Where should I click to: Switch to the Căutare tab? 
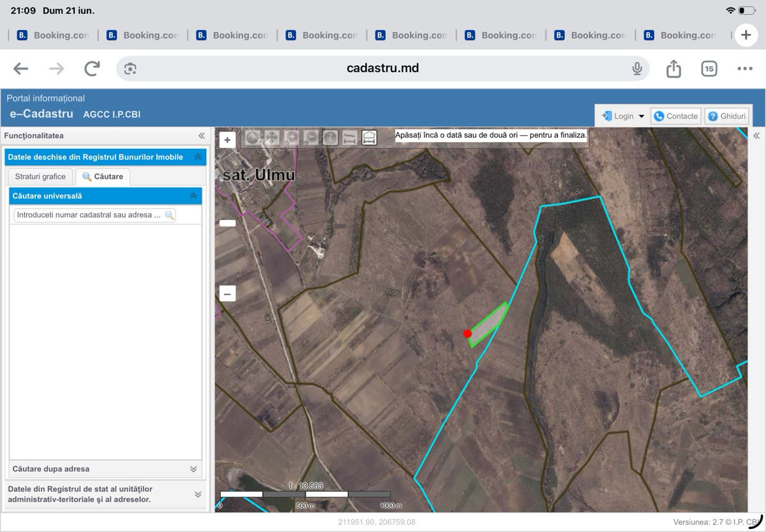tap(102, 177)
